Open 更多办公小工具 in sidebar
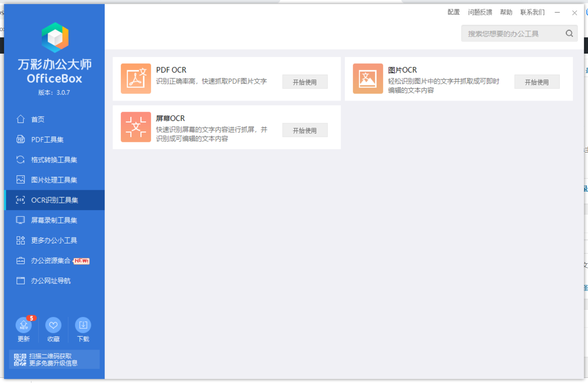This screenshot has width=588, height=383. point(54,240)
